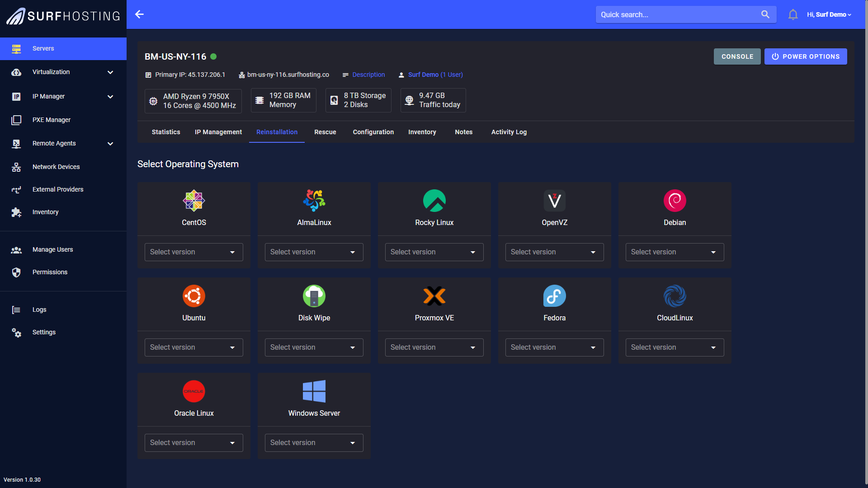Click the External Providers sidebar icon
Image resolution: width=868 pixels, height=488 pixels.
(16, 190)
